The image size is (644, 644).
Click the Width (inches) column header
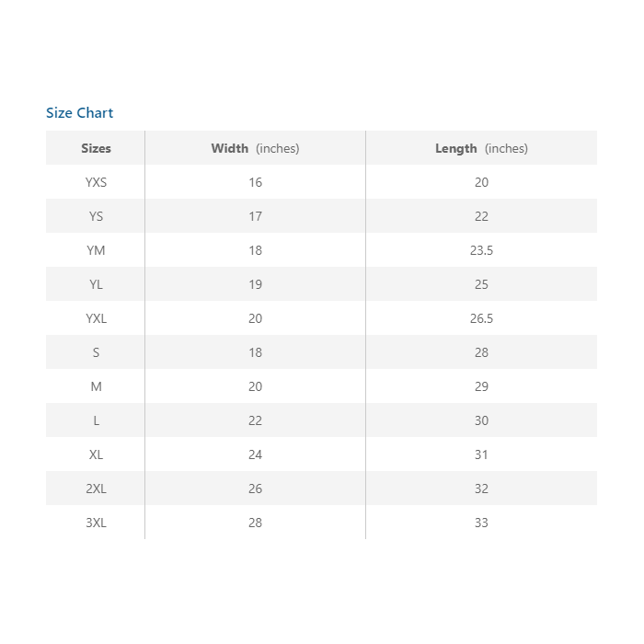point(255,148)
